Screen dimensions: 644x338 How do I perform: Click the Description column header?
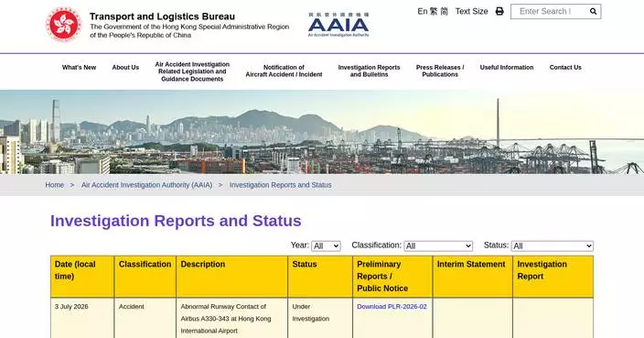coord(232,277)
